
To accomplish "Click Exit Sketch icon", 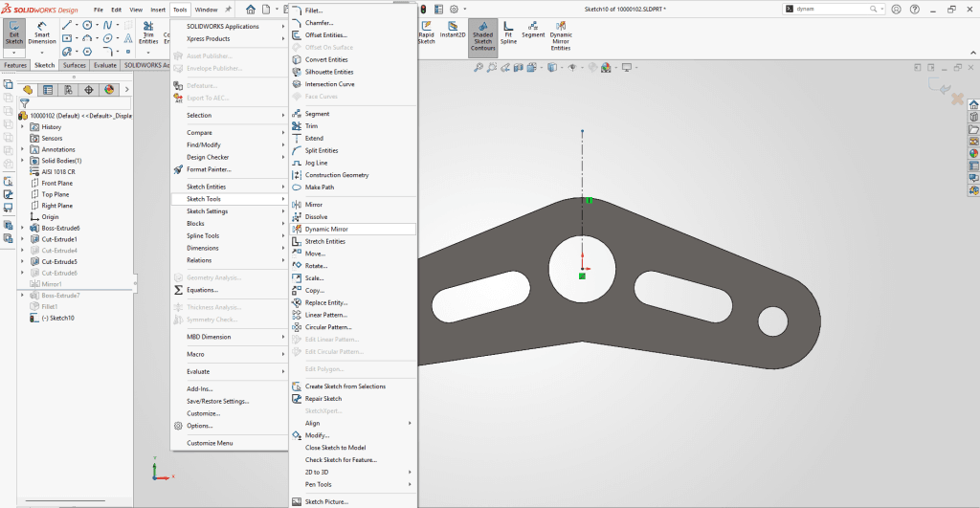I will click(x=13, y=33).
